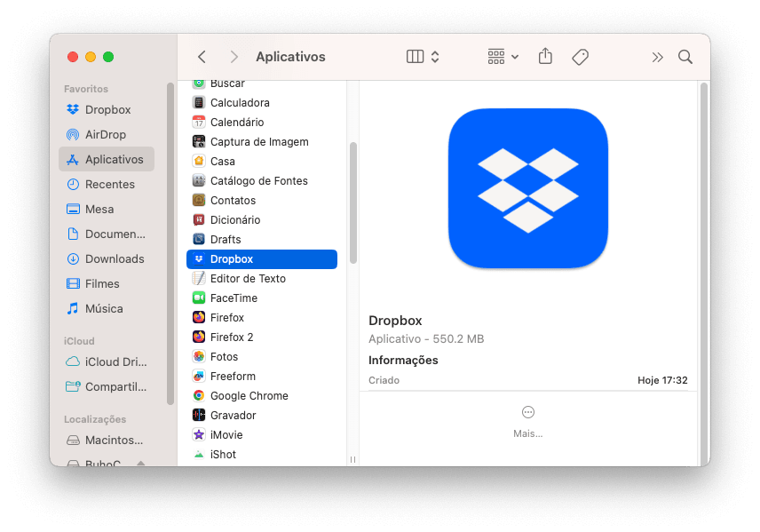Click the Mais… button in preview
The height and width of the screenshot is (532, 760).
(x=528, y=422)
